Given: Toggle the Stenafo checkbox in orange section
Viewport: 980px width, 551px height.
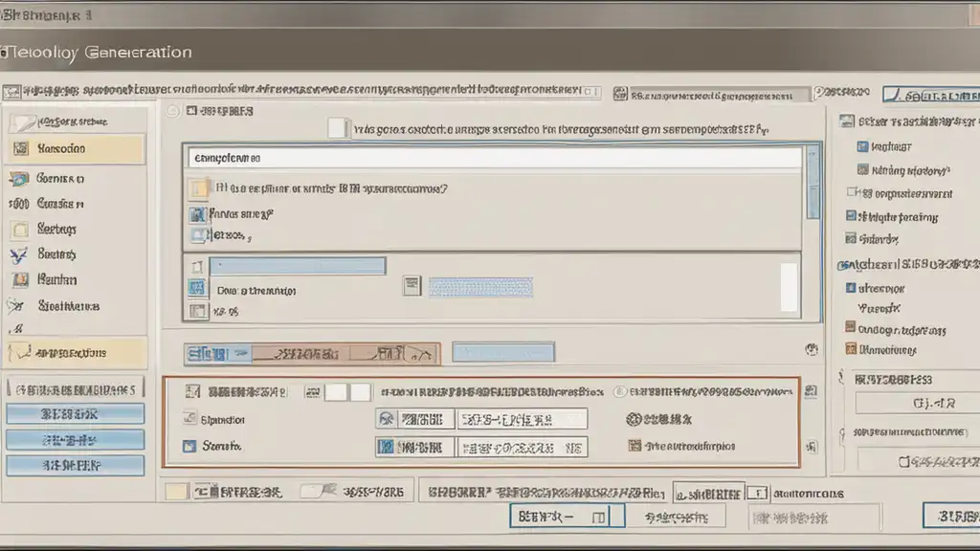Looking at the screenshot, I should pos(189,446).
